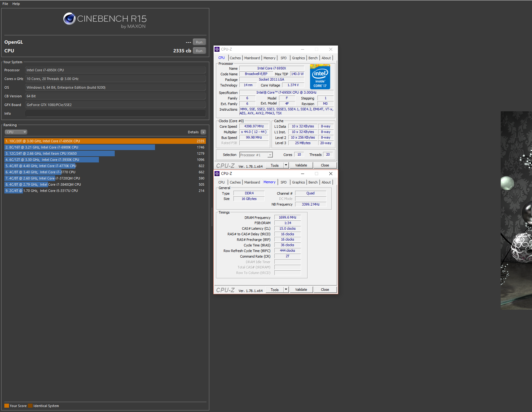Viewport: 532px width, 412px height.
Task: Expand Tools dropdown arrow in lower CPU-Z
Action: 286,290
